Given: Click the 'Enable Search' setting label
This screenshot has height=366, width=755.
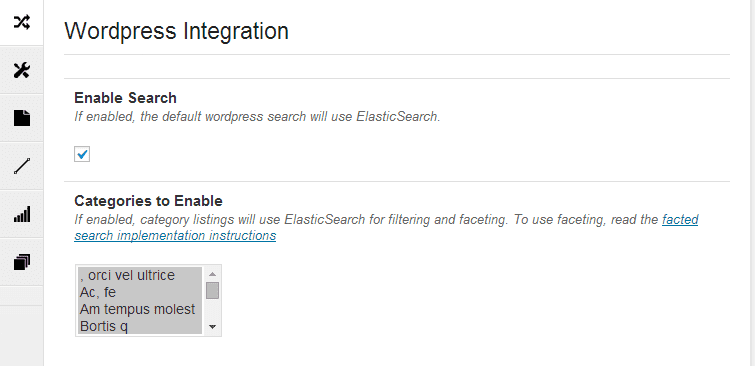Looking at the screenshot, I should tap(125, 98).
